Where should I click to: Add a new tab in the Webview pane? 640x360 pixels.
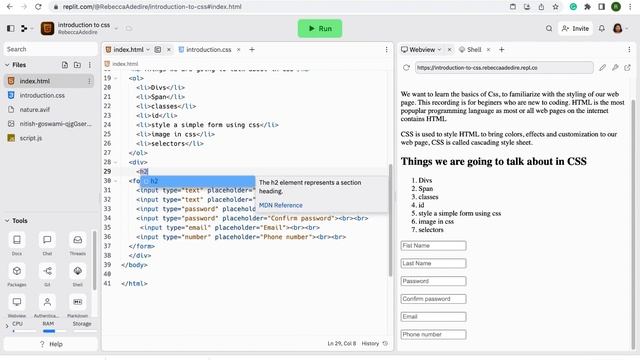click(502, 49)
